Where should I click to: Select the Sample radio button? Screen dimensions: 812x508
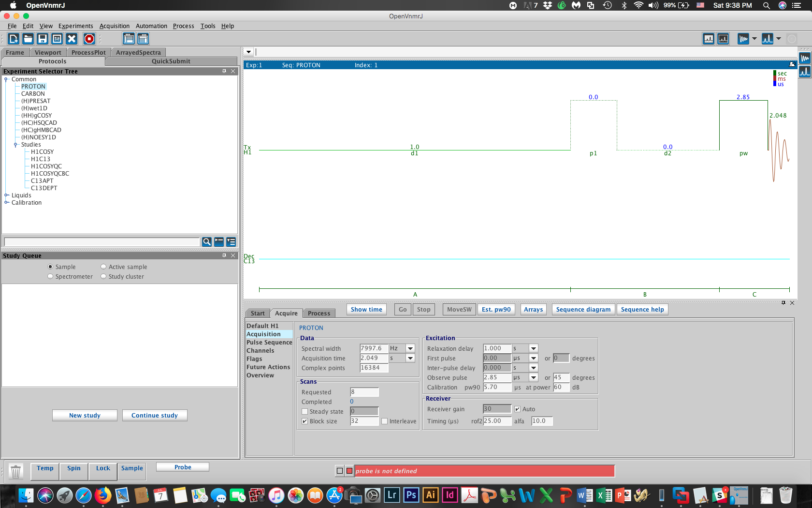50,267
